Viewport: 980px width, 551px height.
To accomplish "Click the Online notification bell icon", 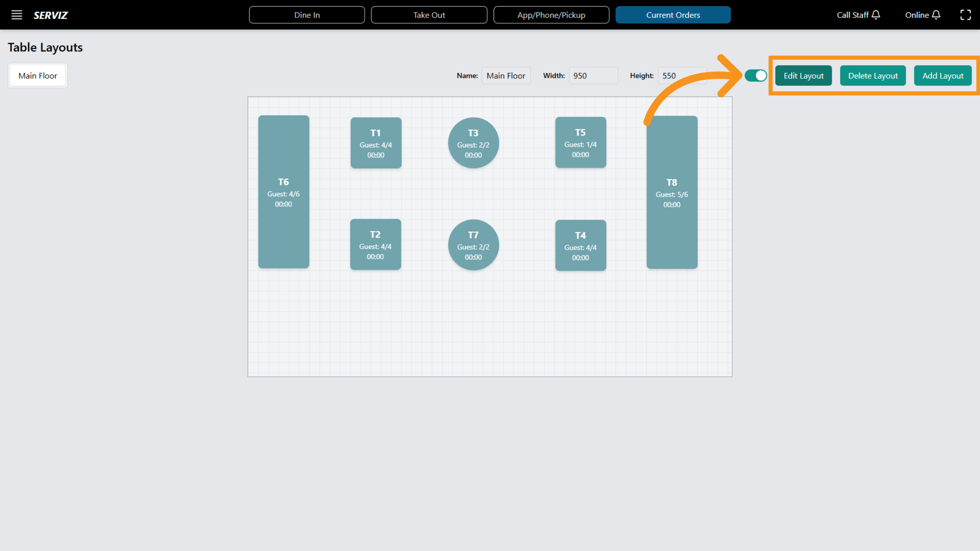I will pos(936,15).
